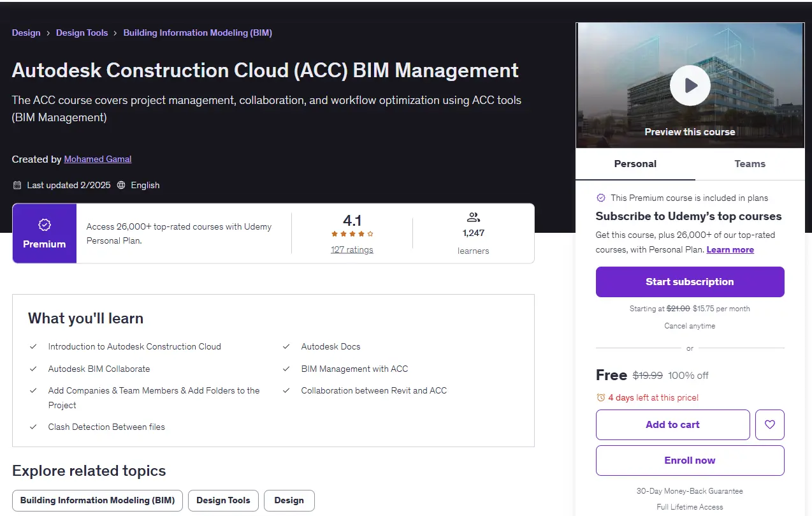Click checkmark beside Autodesk BIM Collaborate

coord(33,369)
